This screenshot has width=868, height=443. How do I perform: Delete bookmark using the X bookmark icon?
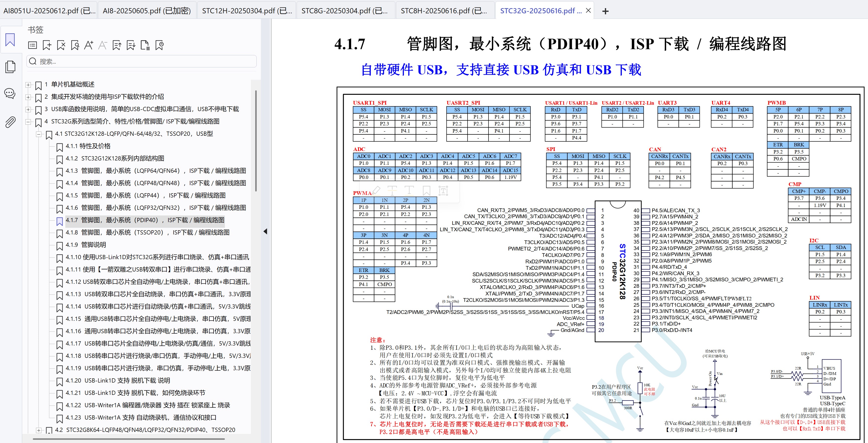(x=61, y=45)
